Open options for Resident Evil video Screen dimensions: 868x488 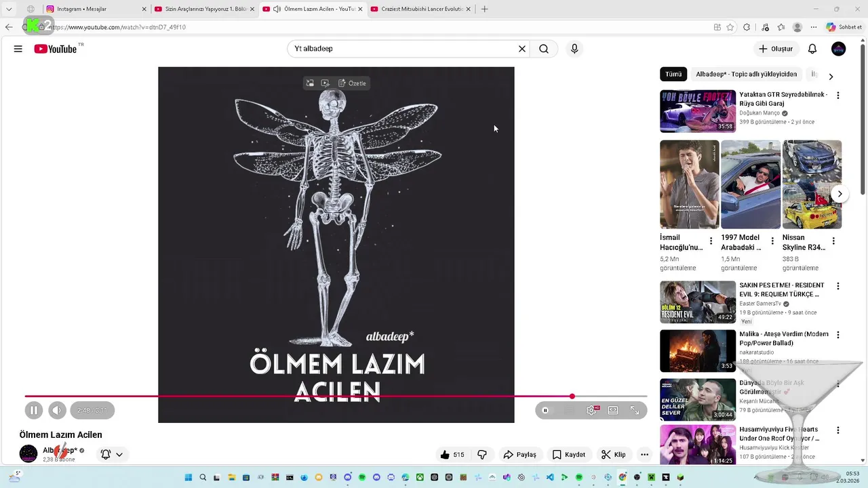(838, 287)
